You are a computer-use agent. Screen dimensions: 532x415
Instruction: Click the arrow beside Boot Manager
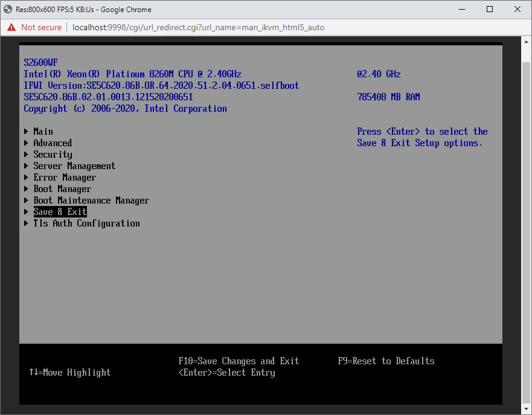(26, 189)
